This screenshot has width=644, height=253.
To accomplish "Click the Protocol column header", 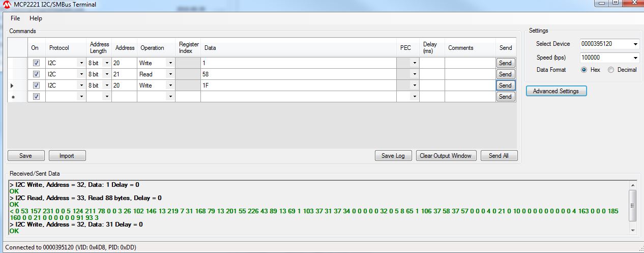I will [x=66, y=48].
